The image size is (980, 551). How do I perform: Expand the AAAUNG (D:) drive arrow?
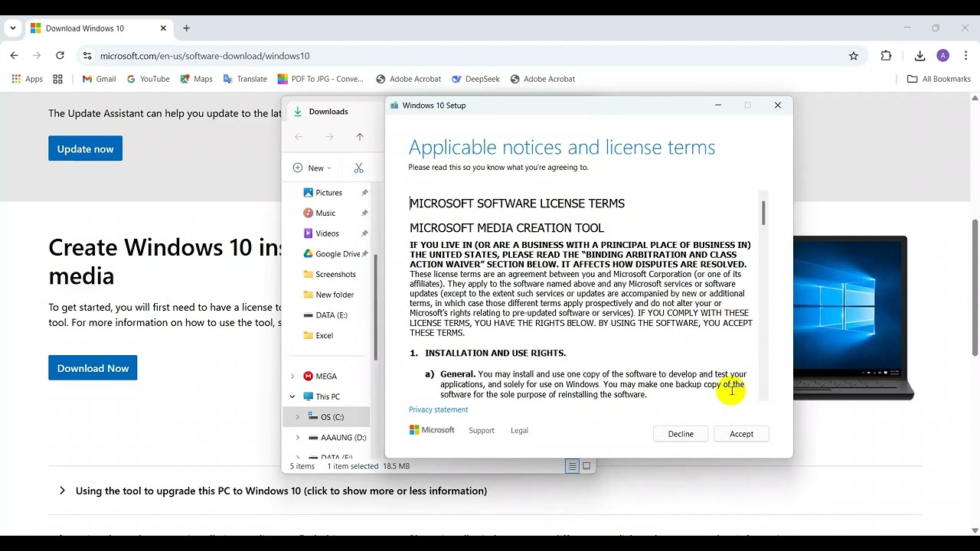tap(298, 438)
